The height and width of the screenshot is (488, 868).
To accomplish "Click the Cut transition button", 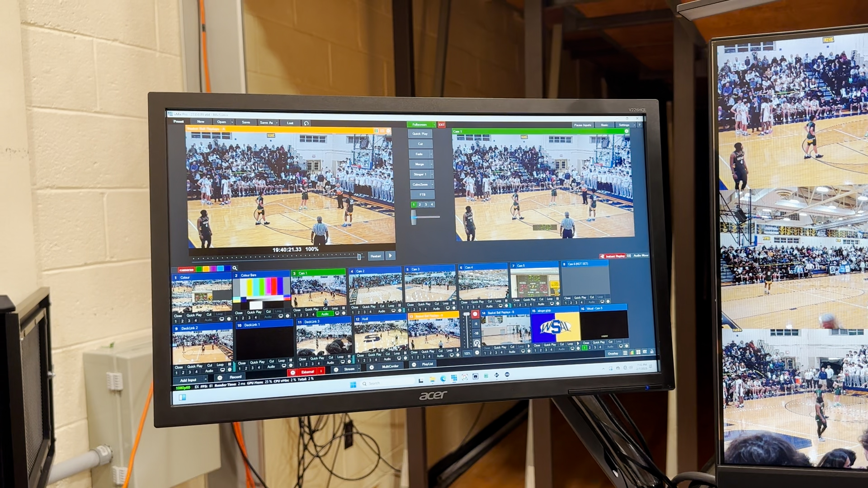I will (x=420, y=144).
